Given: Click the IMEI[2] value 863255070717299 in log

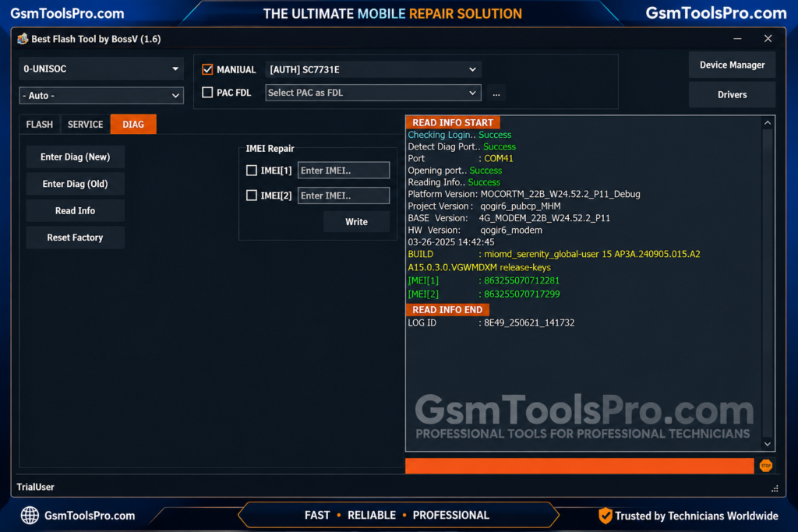Looking at the screenshot, I should [521, 294].
